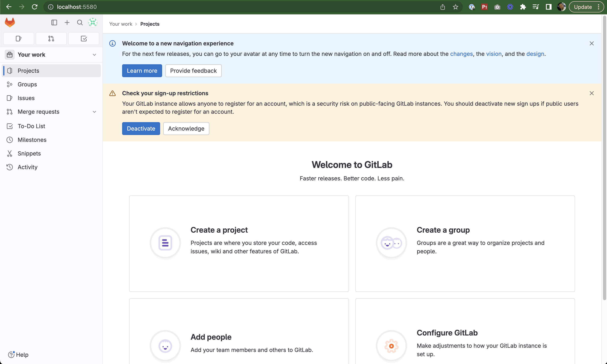Go to Groups in the sidebar
The height and width of the screenshot is (364, 607).
coord(51,84)
